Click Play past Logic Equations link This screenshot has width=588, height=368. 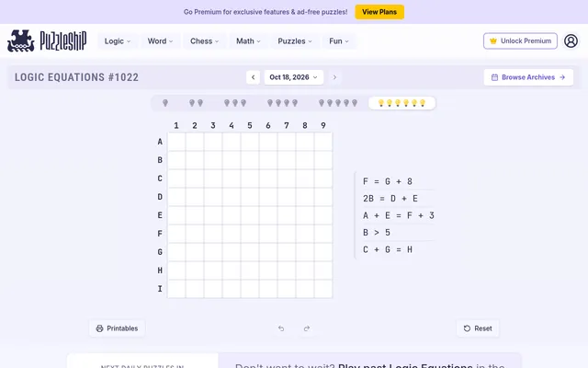(405, 365)
